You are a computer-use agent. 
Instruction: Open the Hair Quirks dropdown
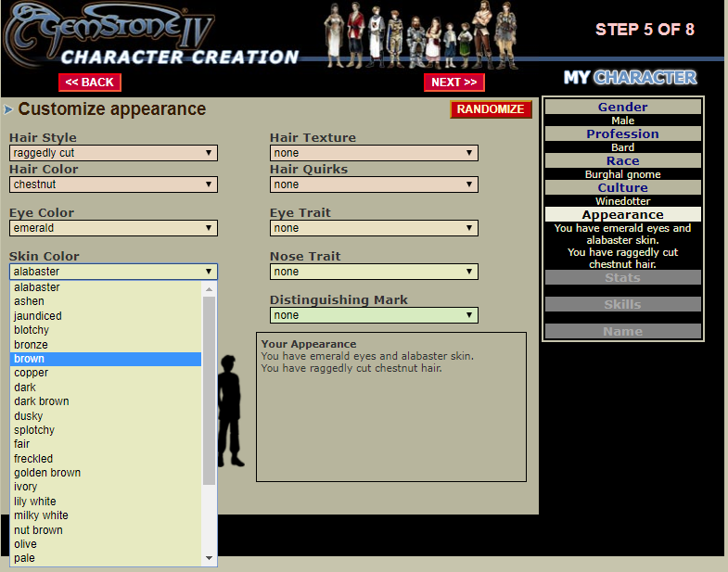coord(374,184)
